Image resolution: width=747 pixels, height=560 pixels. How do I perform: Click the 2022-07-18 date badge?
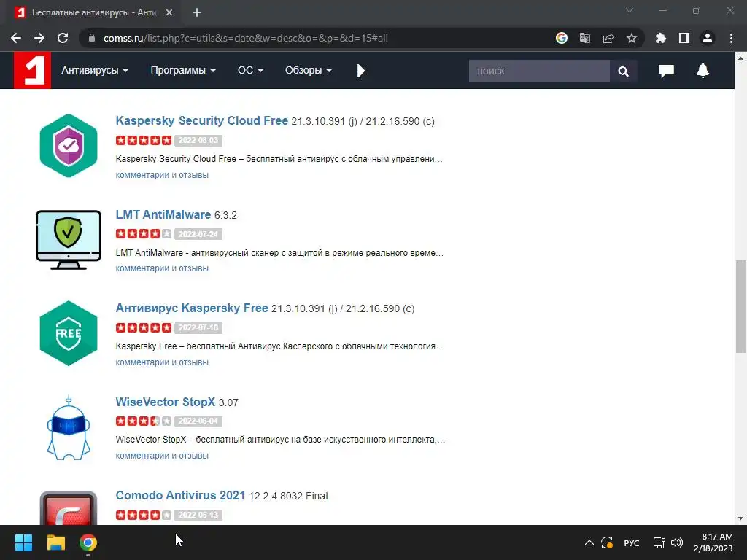click(x=198, y=327)
